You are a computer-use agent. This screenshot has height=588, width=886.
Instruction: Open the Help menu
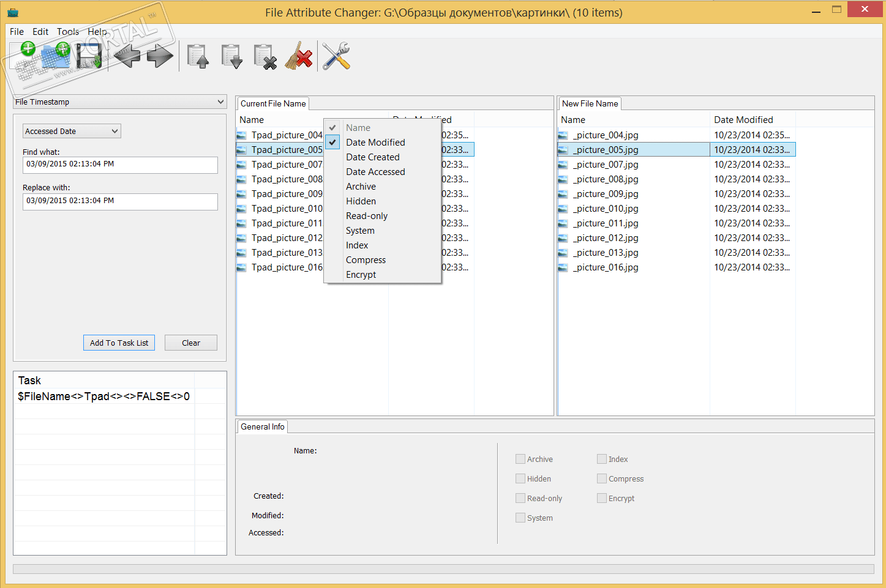tap(97, 32)
